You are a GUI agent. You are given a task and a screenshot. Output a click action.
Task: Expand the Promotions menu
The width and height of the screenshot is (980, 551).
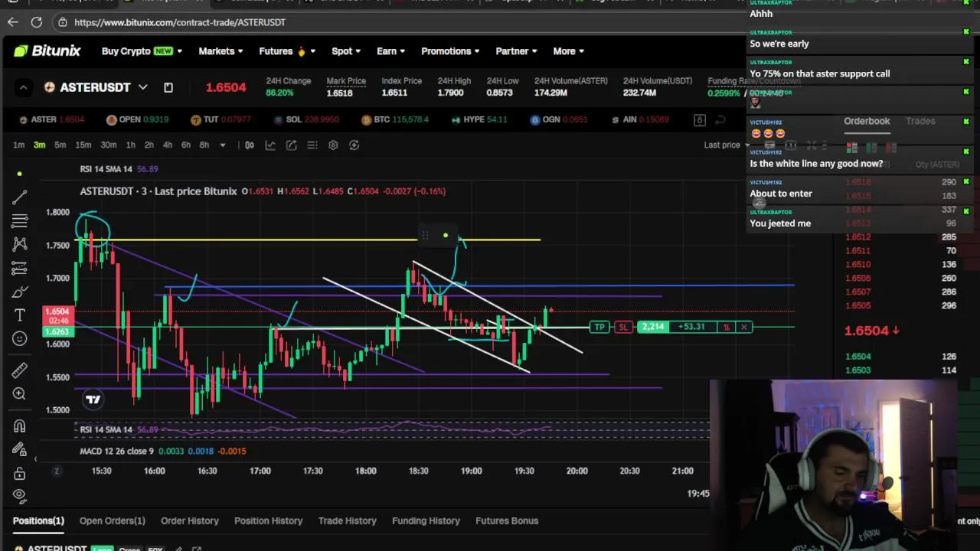(450, 51)
